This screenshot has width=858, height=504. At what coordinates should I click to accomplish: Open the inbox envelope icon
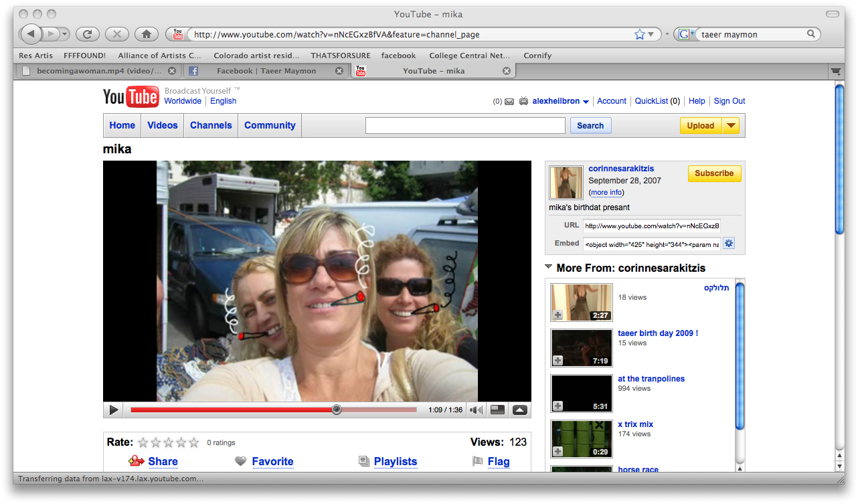509,102
